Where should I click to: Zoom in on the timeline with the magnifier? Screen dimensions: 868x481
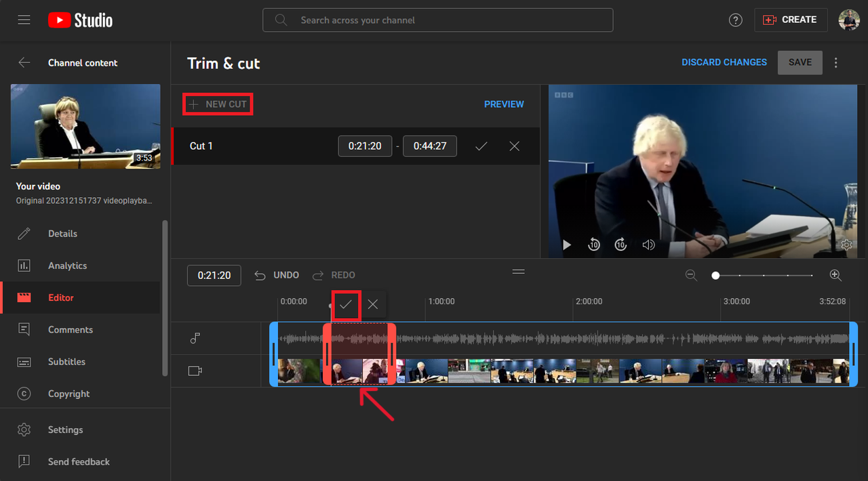click(835, 275)
